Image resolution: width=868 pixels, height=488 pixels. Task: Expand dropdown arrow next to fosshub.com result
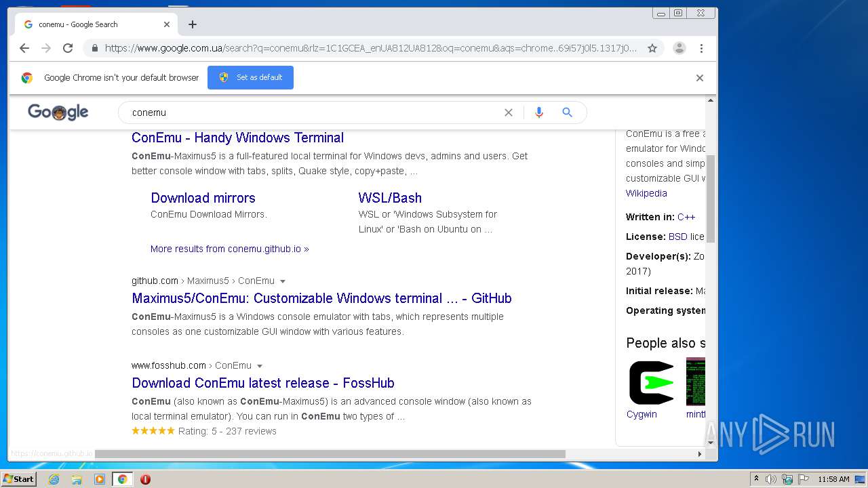click(260, 366)
